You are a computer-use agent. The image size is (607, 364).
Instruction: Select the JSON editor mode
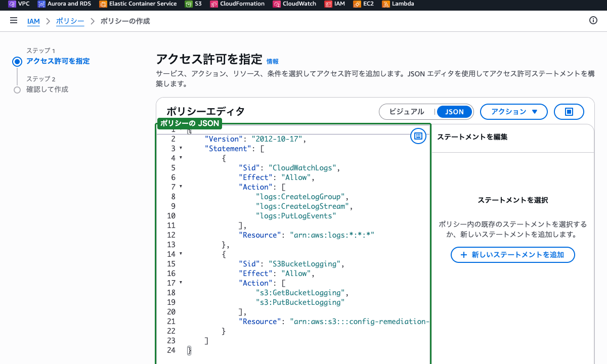[x=454, y=112]
